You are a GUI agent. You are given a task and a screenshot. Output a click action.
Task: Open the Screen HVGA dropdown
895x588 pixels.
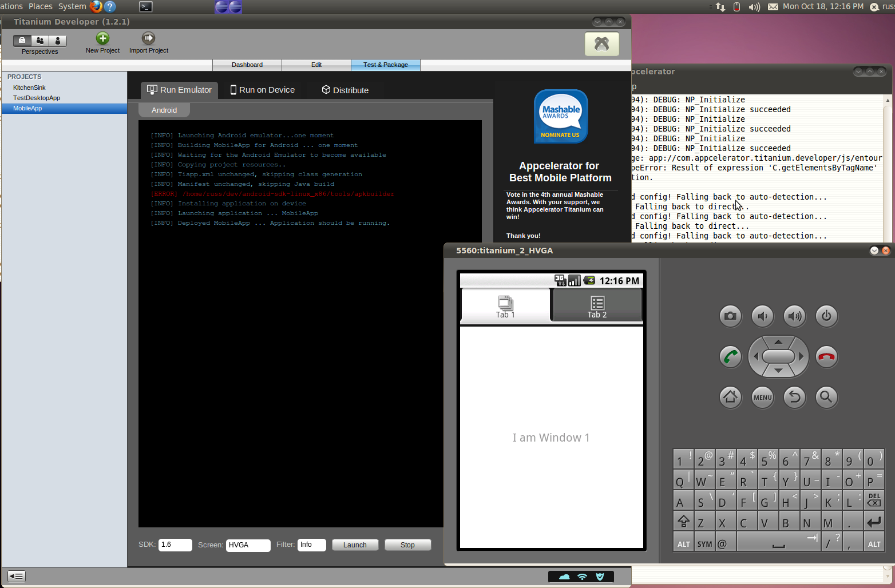[x=248, y=545]
